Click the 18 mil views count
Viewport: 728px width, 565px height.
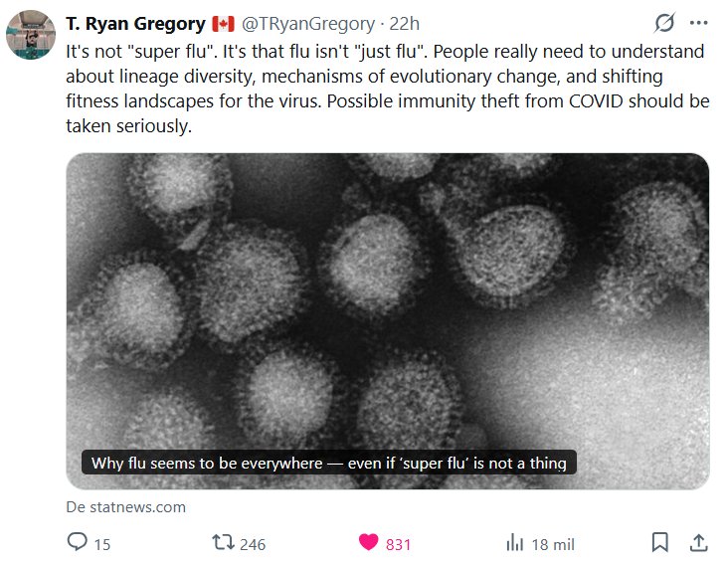tap(553, 543)
